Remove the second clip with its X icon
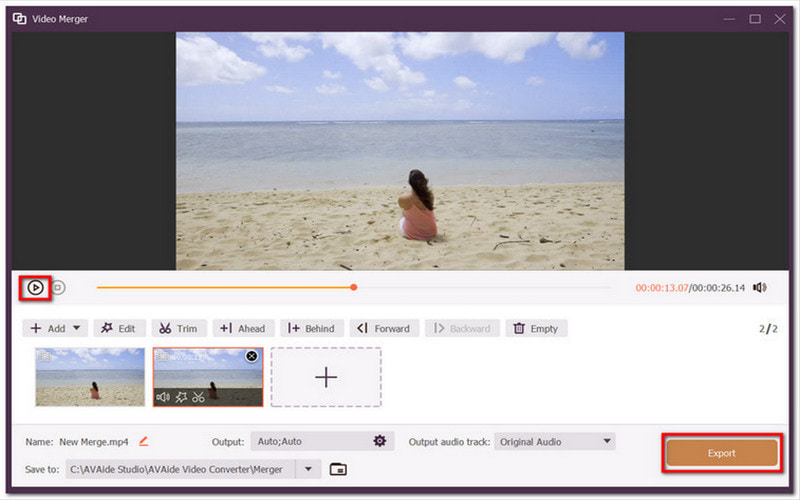The width and height of the screenshot is (800, 500). click(x=252, y=356)
